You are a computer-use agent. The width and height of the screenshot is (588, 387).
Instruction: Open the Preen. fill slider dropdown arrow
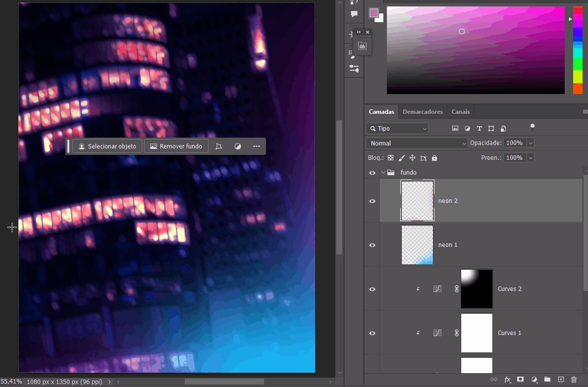531,158
